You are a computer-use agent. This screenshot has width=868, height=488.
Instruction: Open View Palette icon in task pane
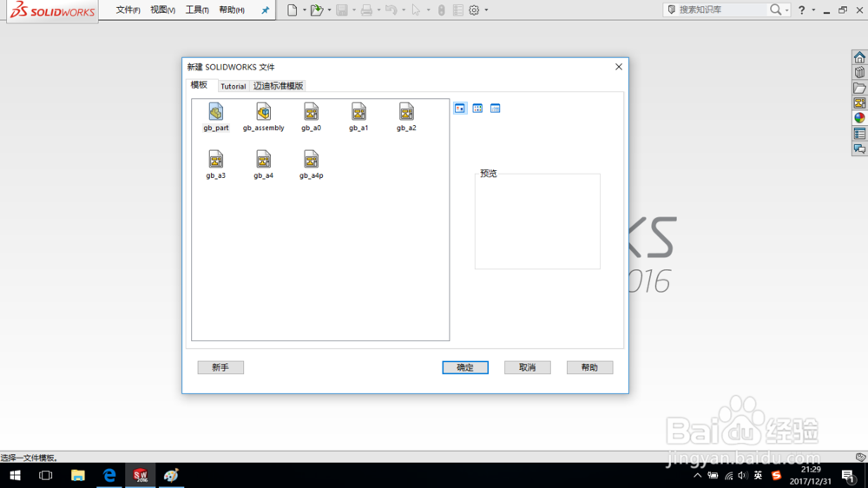point(859,103)
